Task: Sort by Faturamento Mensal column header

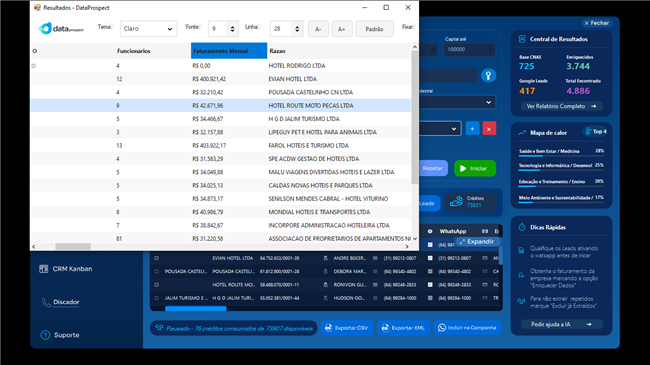Action: click(229, 51)
